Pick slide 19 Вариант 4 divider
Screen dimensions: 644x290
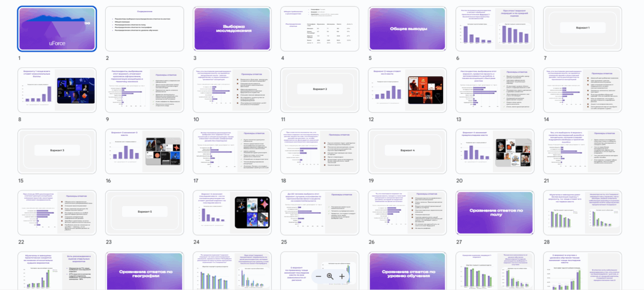tap(407, 151)
